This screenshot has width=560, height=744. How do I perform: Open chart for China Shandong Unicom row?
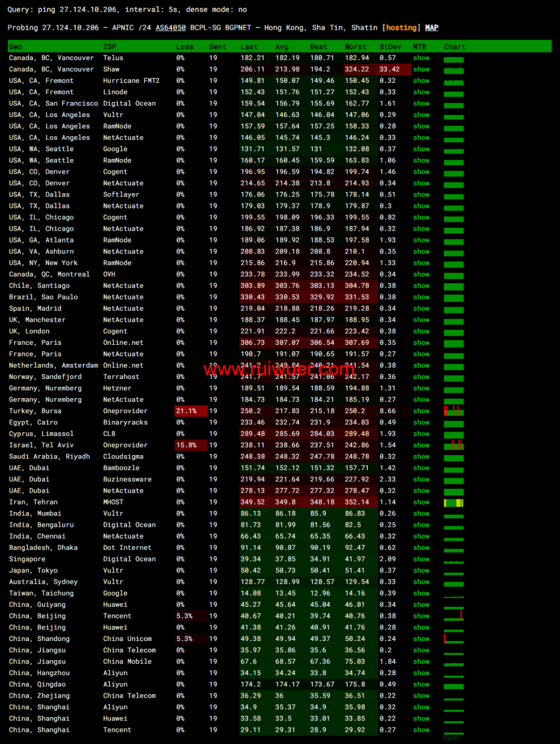pos(454,639)
